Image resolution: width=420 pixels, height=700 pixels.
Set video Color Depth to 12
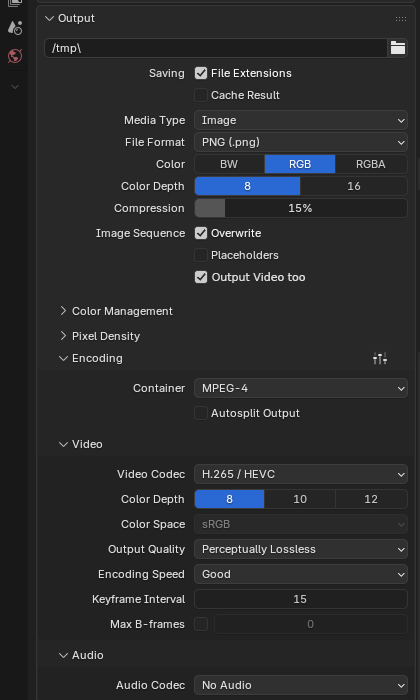[371, 499]
